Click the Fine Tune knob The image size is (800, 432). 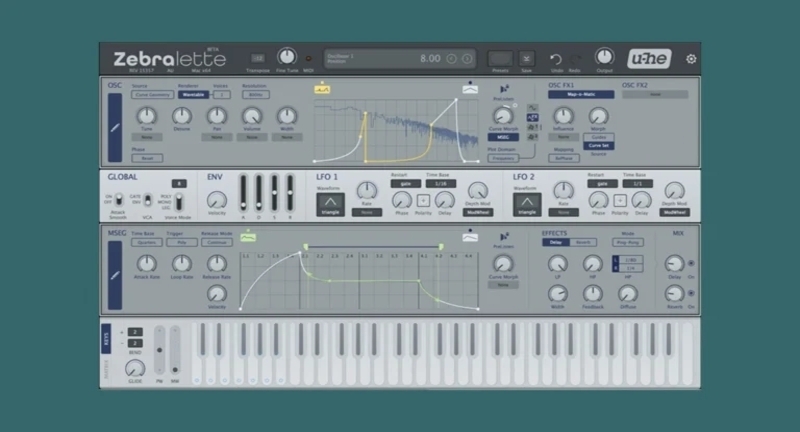pyautogui.click(x=287, y=57)
